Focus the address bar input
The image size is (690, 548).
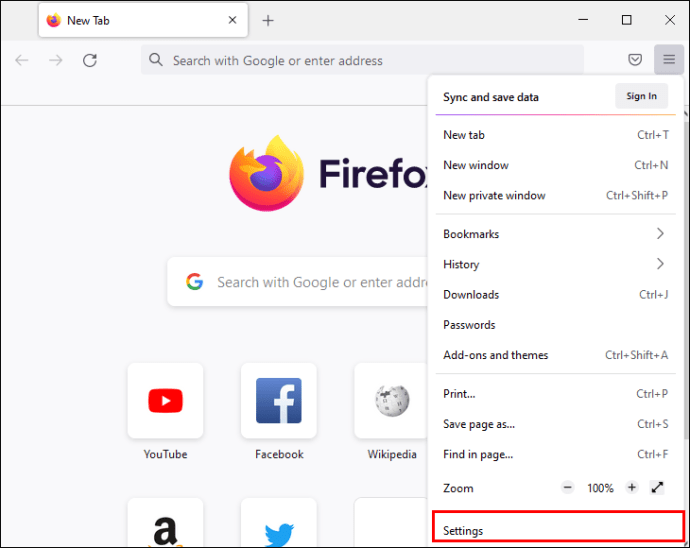[x=362, y=60]
